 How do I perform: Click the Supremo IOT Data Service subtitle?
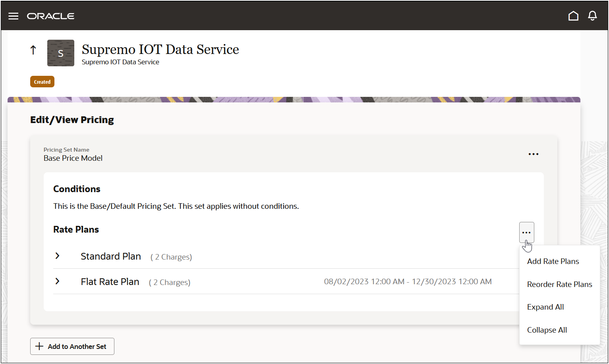pos(120,62)
